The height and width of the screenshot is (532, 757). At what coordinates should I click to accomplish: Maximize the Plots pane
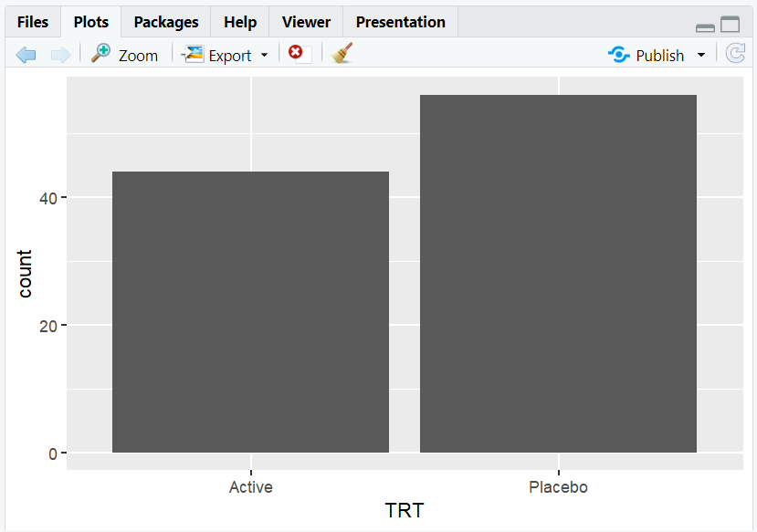(x=731, y=26)
